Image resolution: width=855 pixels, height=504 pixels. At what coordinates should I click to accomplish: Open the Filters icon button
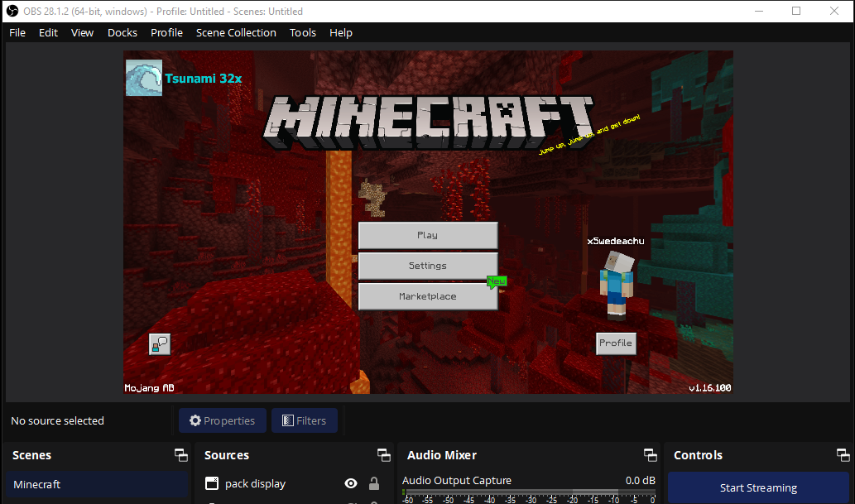[x=287, y=420]
